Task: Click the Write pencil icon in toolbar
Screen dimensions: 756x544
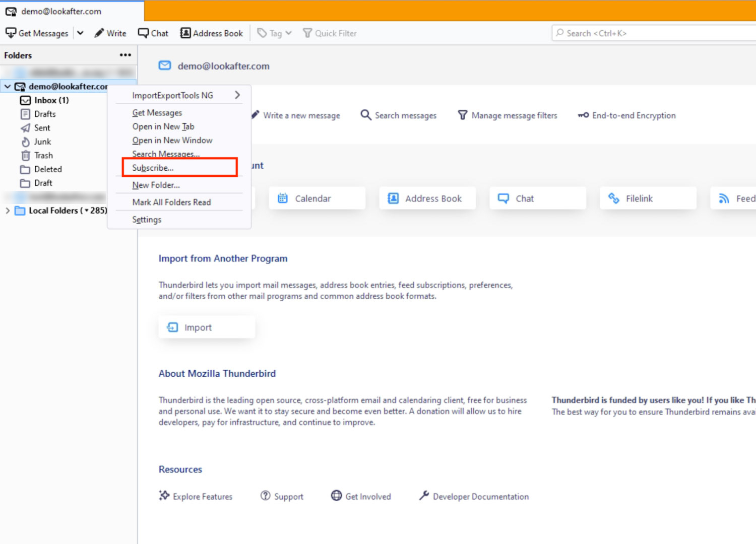Action: point(99,33)
